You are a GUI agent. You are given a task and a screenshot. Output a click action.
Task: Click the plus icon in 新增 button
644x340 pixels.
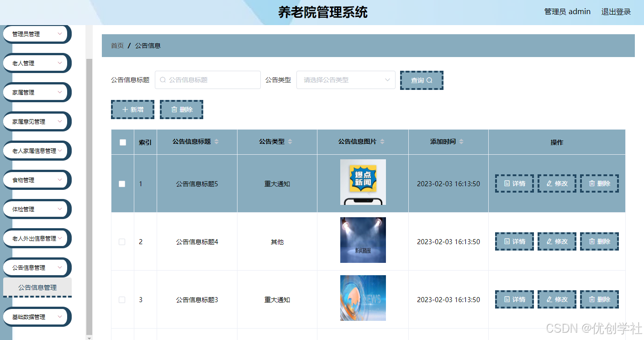pos(125,110)
